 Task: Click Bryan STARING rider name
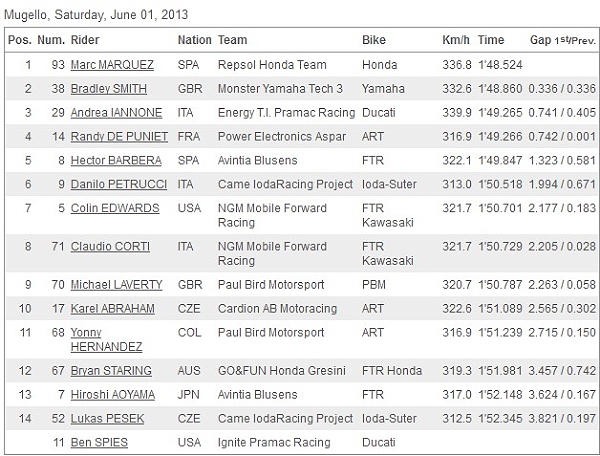[111, 371]
